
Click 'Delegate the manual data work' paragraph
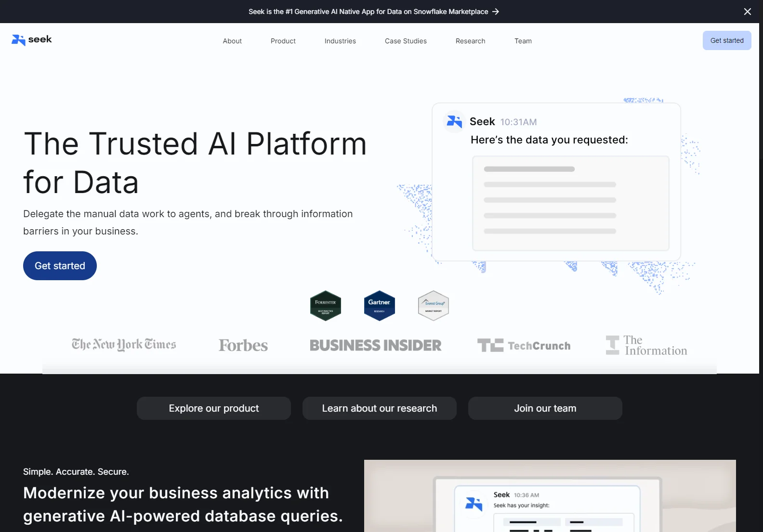(x=188, y=222)
